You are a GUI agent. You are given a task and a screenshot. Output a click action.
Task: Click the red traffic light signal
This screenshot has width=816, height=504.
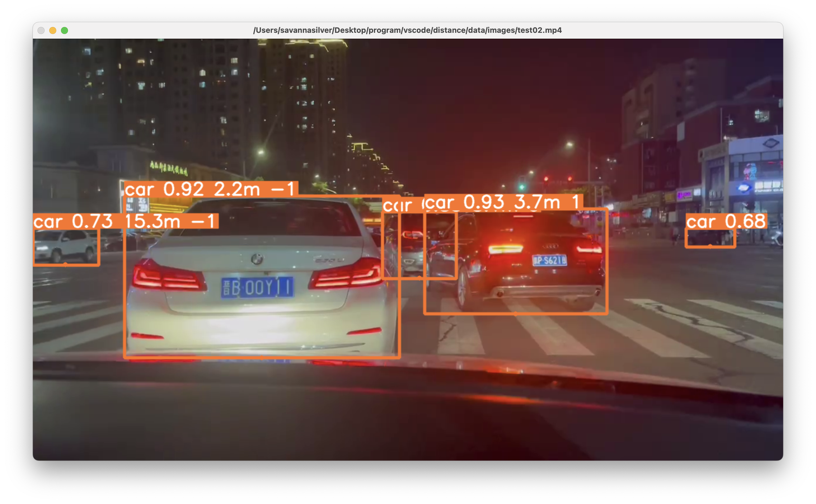pyautogui.click(x=546, y=179)
